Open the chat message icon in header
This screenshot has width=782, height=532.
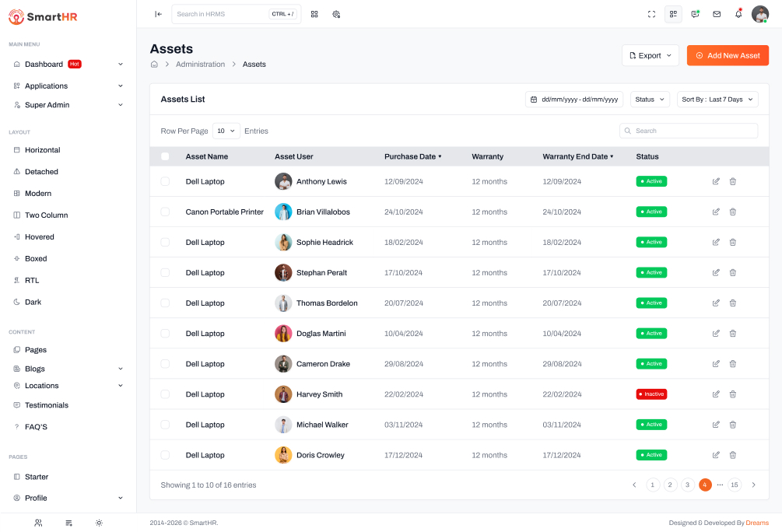[695, 14]
